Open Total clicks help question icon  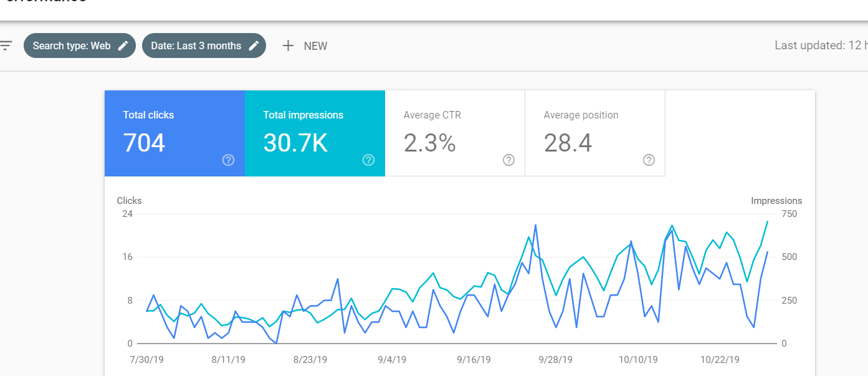pyautogui.click(x=228, y=160)
